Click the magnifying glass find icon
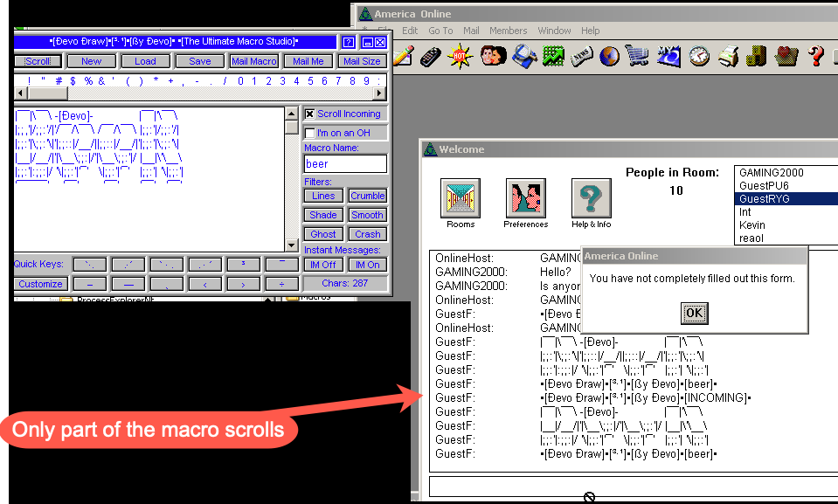The height and width of the screenshot is (504, 838). coord(524,56)
